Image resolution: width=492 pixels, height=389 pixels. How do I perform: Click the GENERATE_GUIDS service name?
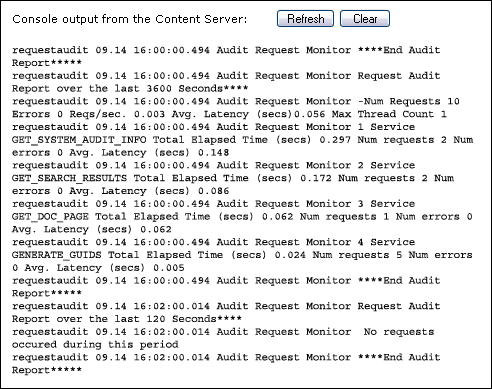[57, 255]
